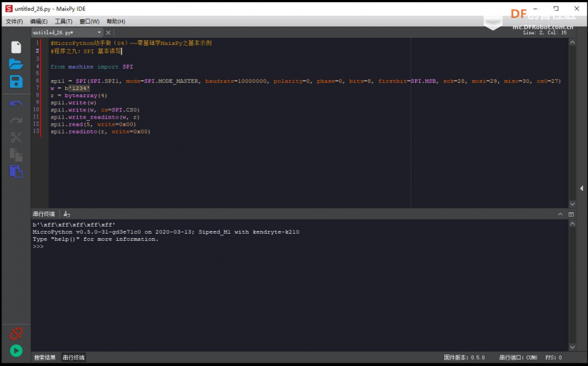The height and width of the screenshot is (366, 588).
Task: Click the terminal scrollbar down arrow
Action: click(572, 347)
